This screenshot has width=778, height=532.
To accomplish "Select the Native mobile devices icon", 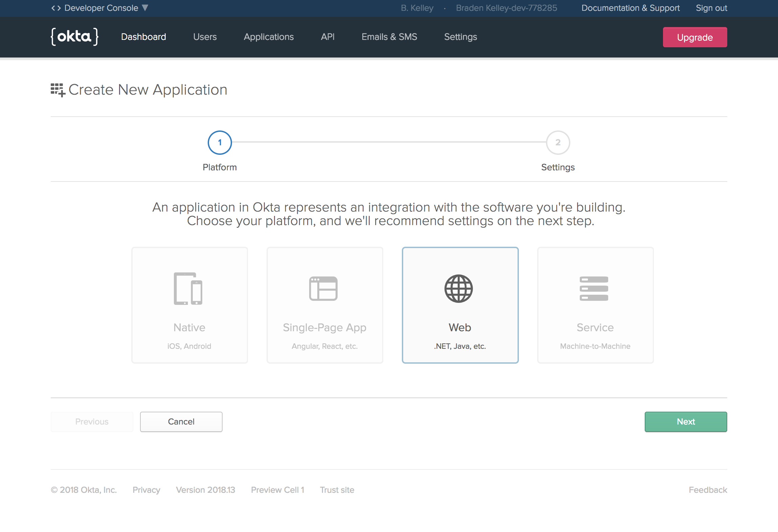I will (x=188, y=288).
